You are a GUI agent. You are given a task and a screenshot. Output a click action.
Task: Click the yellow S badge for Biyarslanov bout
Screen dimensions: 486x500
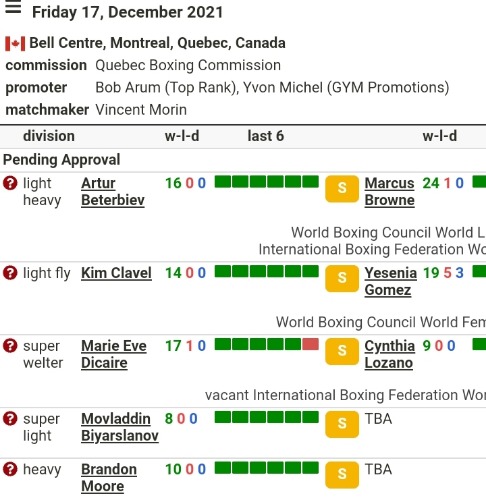tap(342, 424)
